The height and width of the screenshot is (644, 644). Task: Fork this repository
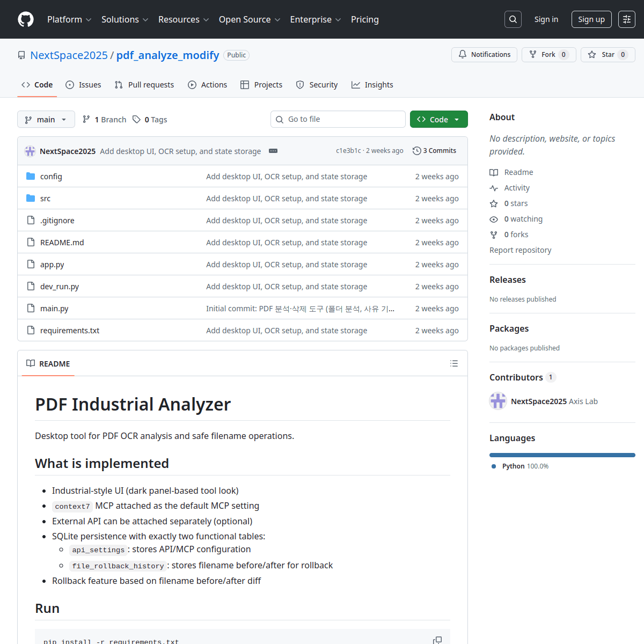[x=549, y=55]
